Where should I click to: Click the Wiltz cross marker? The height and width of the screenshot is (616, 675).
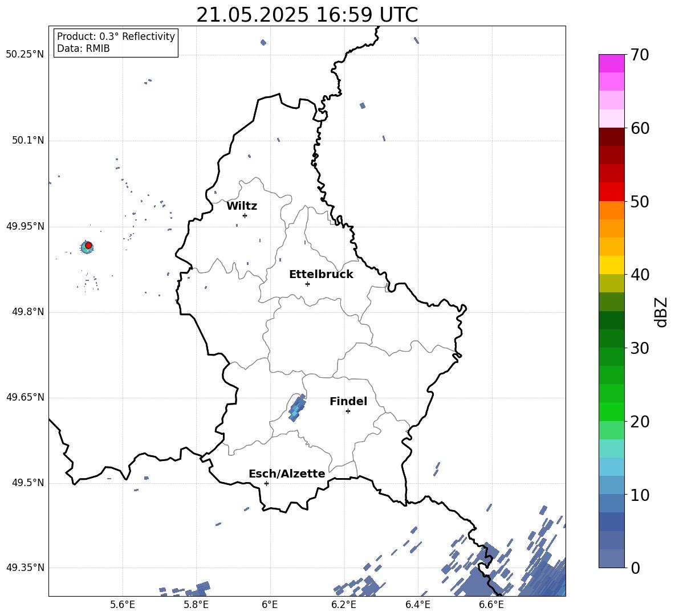tap(245, 215)
